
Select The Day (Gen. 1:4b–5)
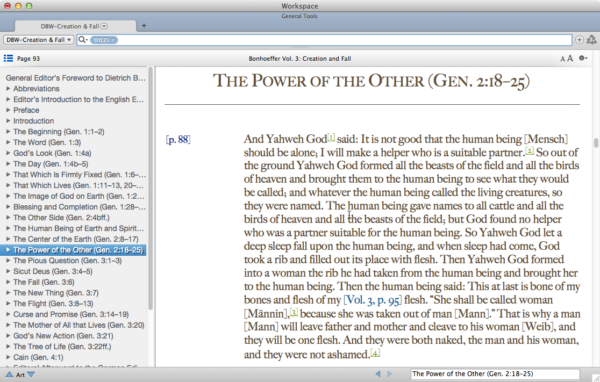(x=51, y=163)
